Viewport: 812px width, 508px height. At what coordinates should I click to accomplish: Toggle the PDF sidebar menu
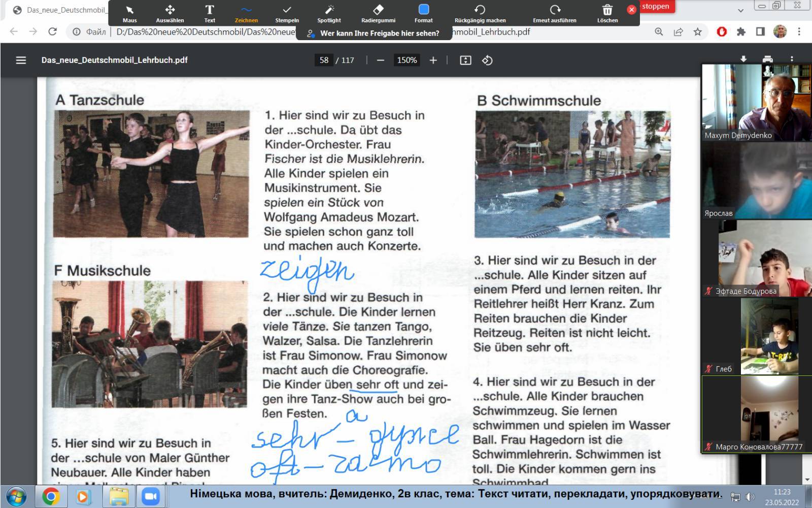tap(21, 60)
